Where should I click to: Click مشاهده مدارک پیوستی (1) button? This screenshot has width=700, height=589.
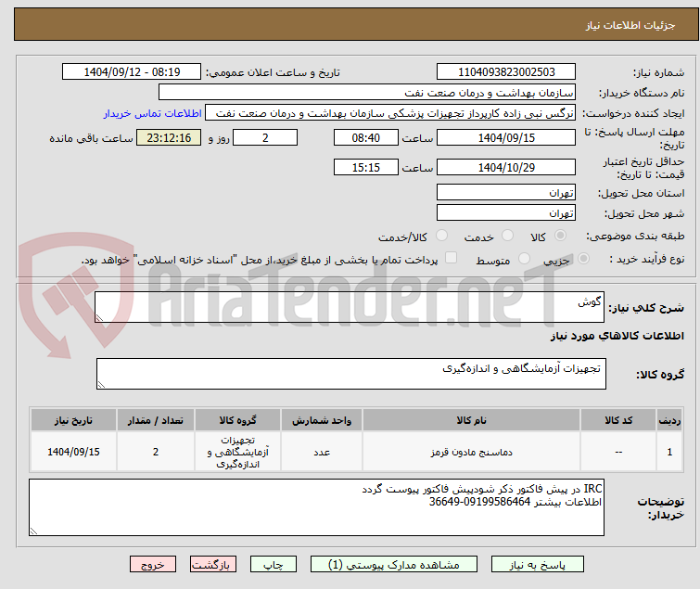click(394, 565)
